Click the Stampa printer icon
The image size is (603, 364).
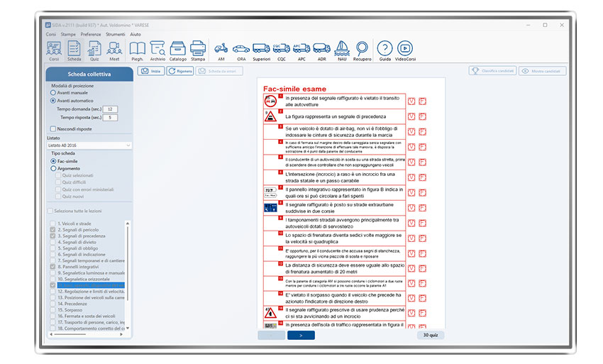click(198, 50)
